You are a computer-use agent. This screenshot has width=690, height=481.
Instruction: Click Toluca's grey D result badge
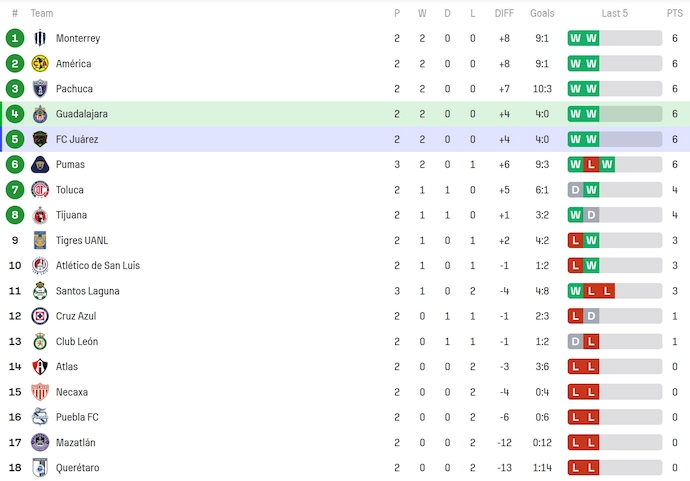click(x=575, y=190)
